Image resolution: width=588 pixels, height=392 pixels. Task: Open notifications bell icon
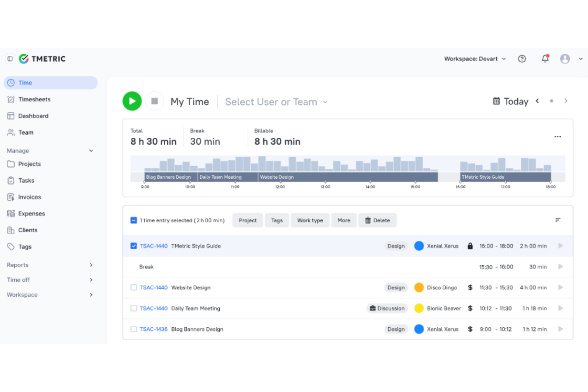[545, 58]
